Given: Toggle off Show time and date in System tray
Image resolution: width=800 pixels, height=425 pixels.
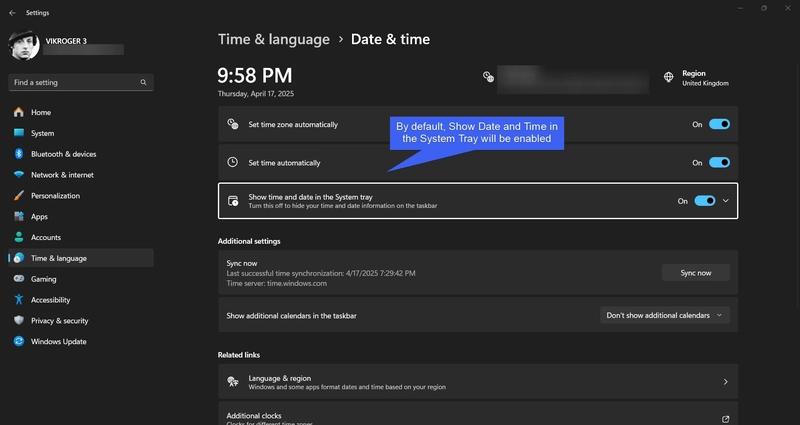Looking at the screenshot, I should pyautogui.click(x=705, y=201).
